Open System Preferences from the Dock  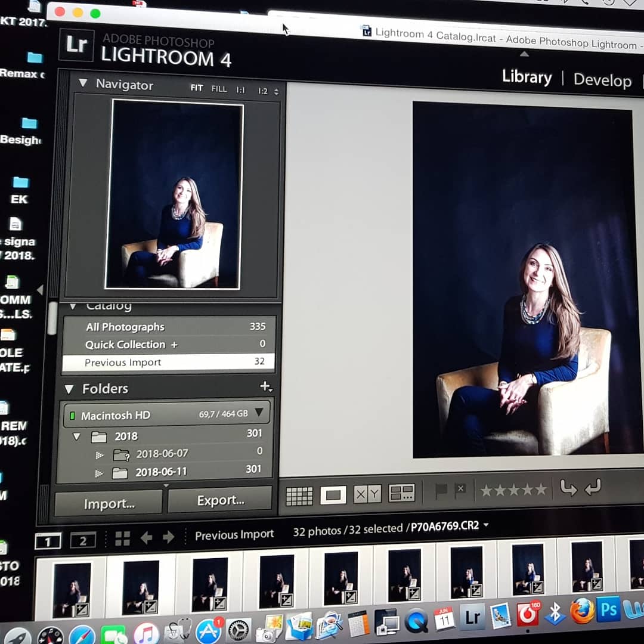tap(238, 631)
